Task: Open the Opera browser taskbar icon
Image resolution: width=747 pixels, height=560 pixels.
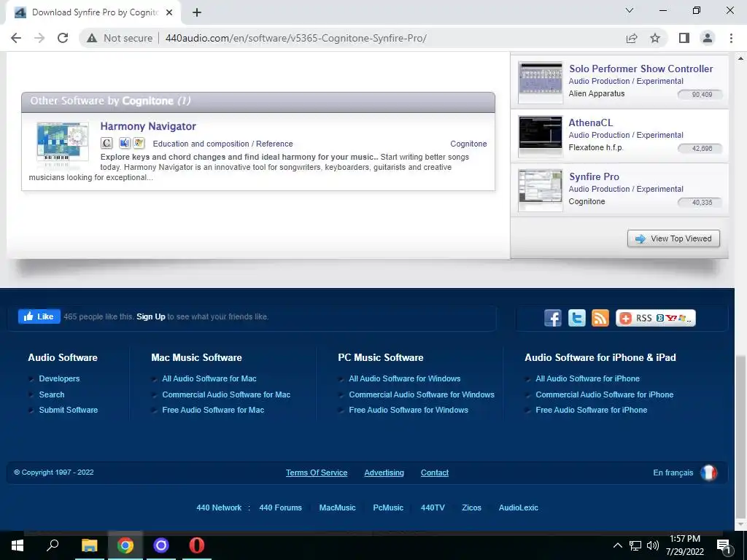Action: click(x=196, y=545)
